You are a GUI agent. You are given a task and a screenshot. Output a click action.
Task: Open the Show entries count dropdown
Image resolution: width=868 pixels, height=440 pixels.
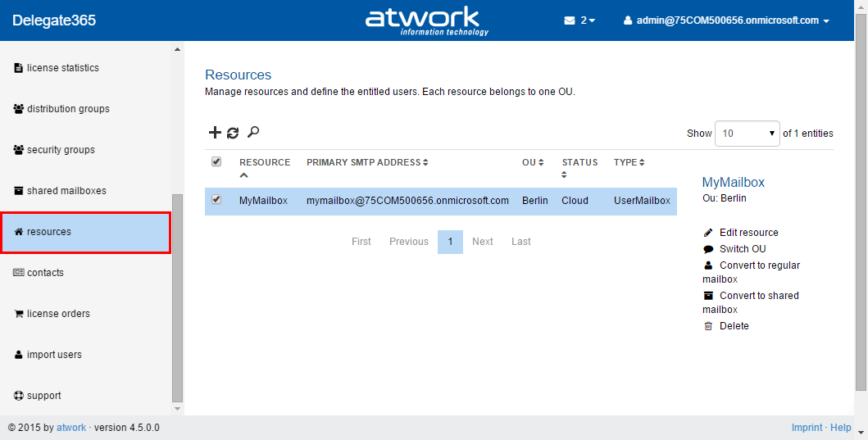(748, 134)
